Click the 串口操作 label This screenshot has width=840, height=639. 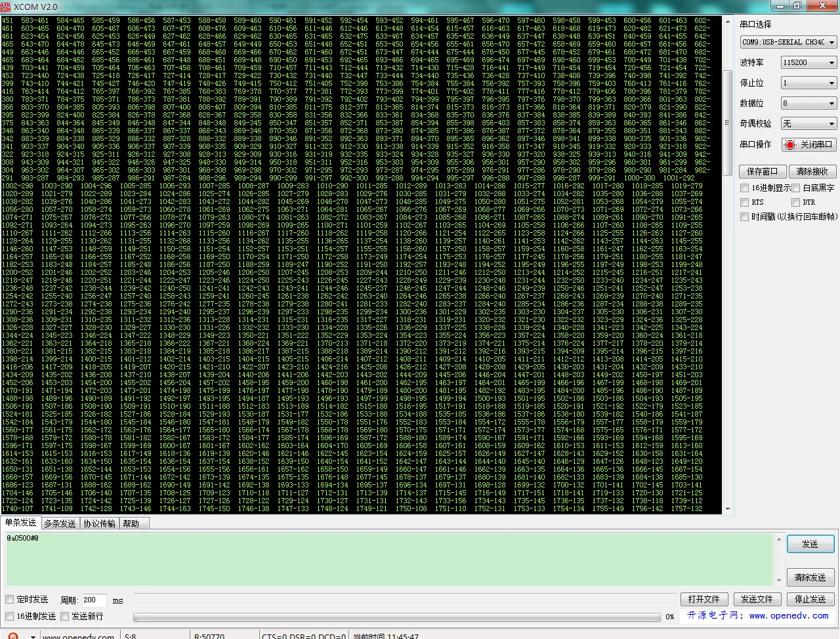pos(755,144)
